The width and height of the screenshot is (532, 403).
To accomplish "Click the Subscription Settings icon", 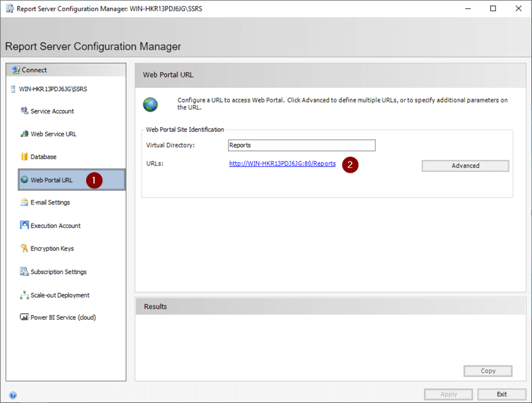I will tap(24, 272).
